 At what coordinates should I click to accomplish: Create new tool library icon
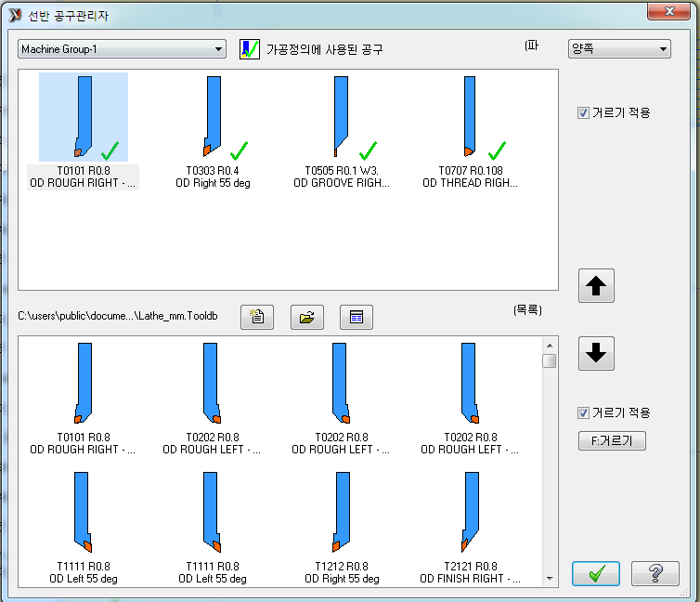tap(257, 317)
